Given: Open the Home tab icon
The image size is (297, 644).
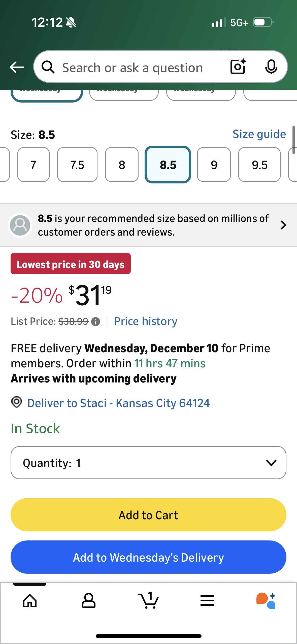Looking at the screenshot, I should pos(30,601).
